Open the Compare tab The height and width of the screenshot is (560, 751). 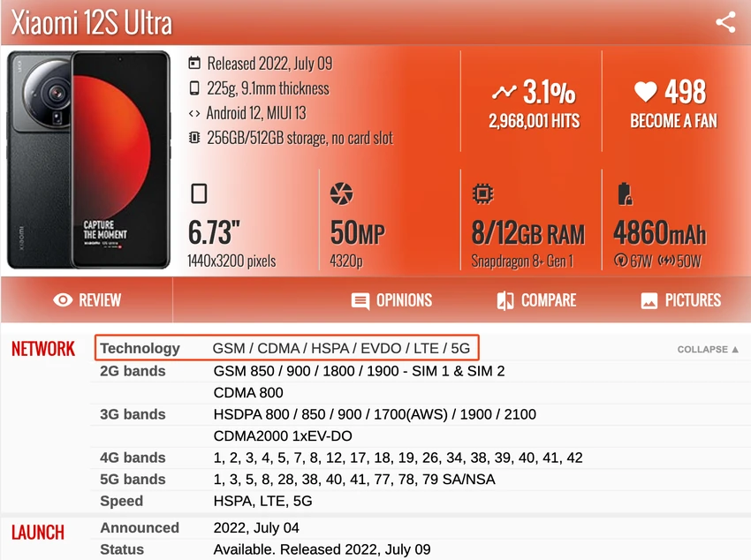pos(536,300)
